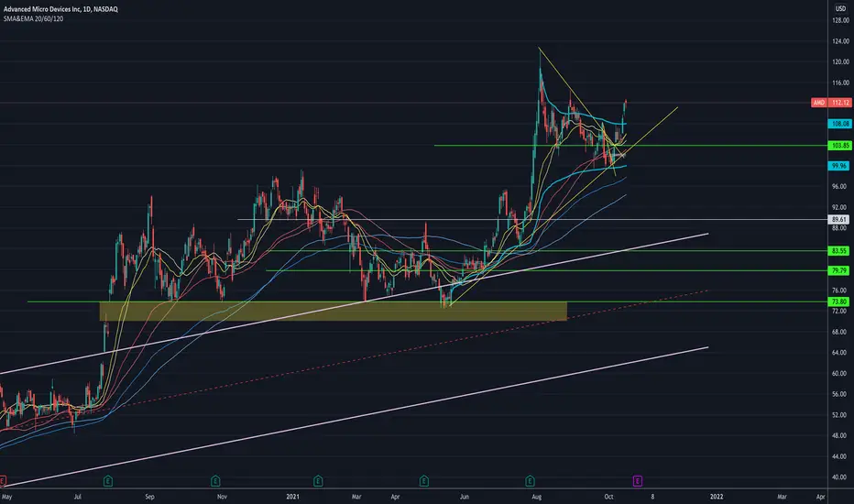Select the yellow shaded support zone rectangle
854x504 pixels.
(x=334, y=312)
